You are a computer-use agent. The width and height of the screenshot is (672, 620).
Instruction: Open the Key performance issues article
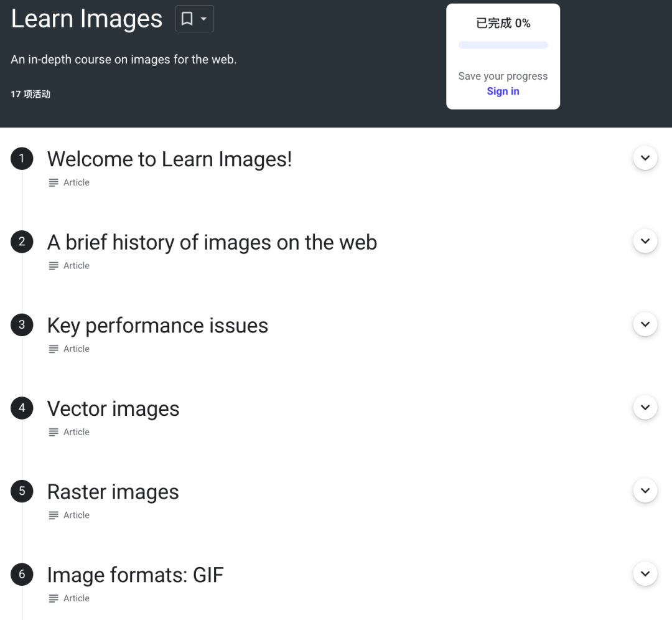[157, 326]
